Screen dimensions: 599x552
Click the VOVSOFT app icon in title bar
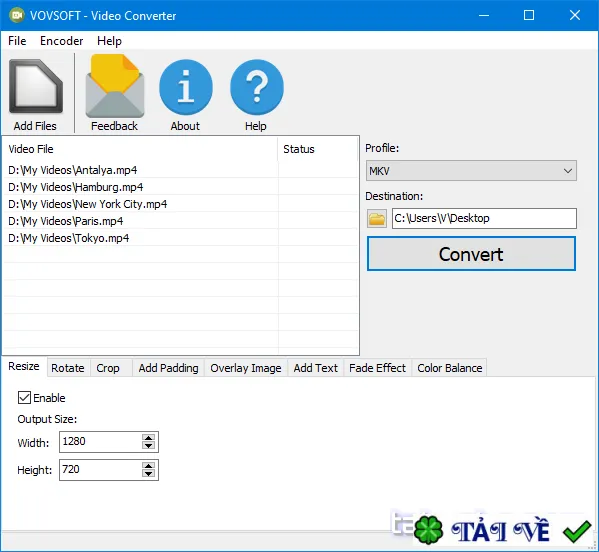coord(16,15)
